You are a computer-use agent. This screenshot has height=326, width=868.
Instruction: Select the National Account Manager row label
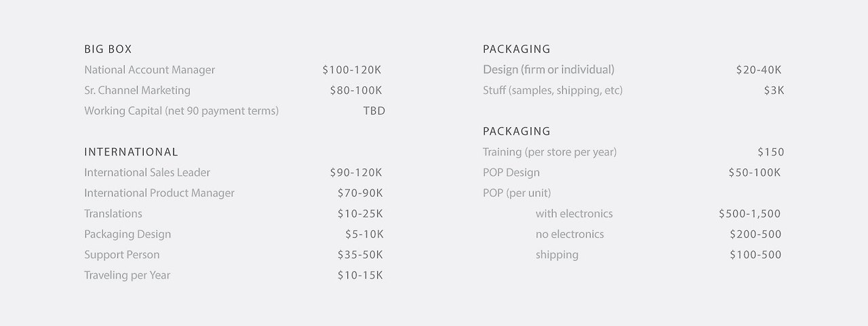150,70
